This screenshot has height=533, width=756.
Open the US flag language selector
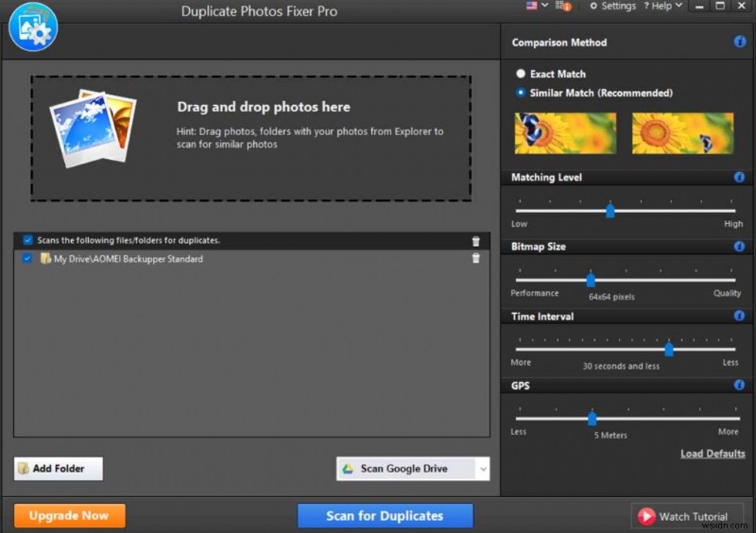[531, 6]
